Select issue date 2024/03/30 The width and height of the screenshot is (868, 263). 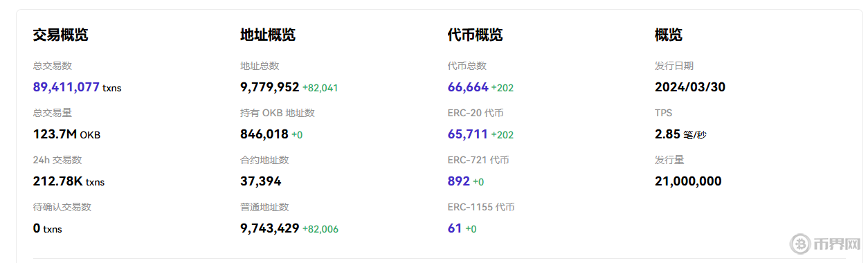(690, 87)
